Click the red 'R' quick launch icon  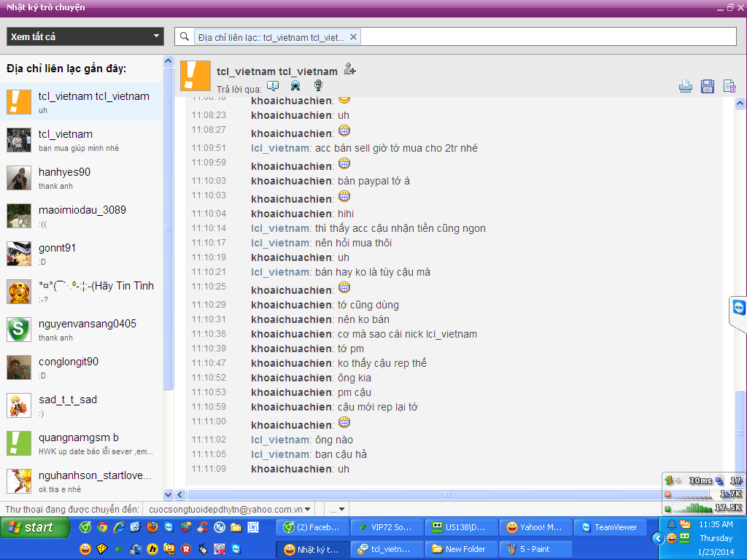186,549
